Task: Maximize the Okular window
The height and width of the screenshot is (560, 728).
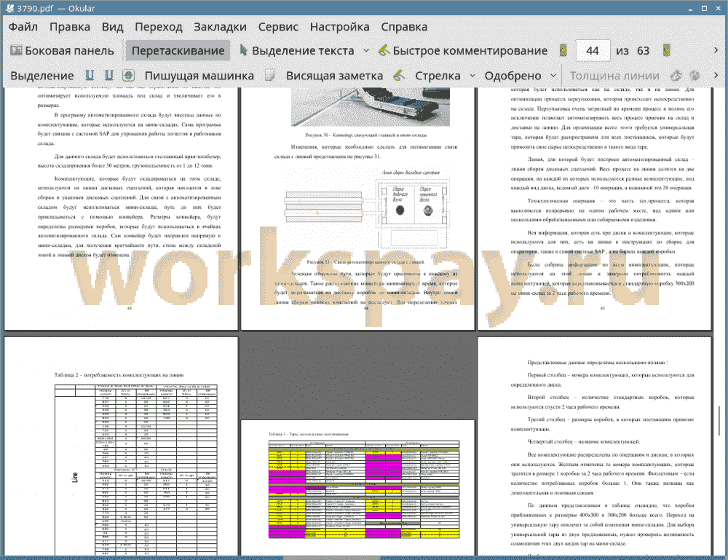Action: [704, 8]
